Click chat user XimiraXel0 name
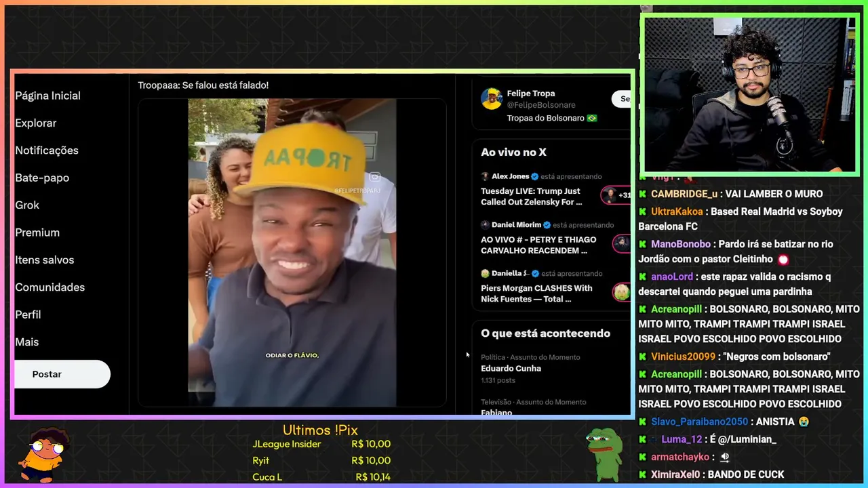This screenshot has height=488, width=868. (677, 474)
